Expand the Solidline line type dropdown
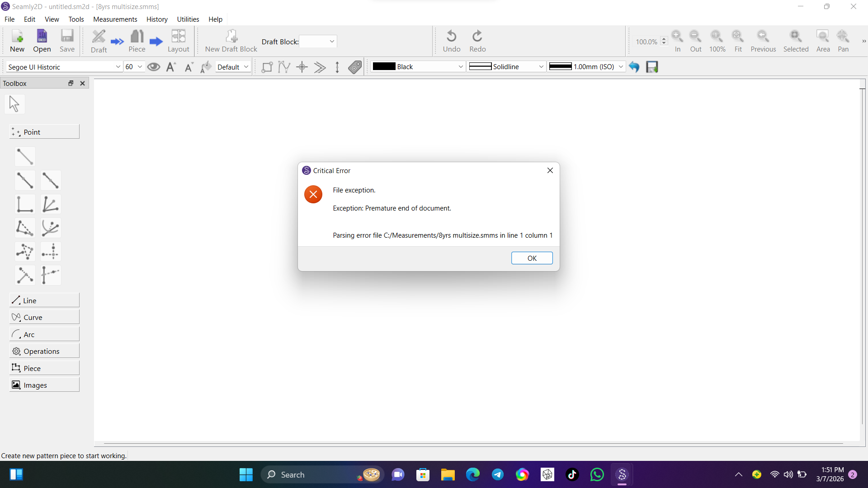This screenshot has width=868, height=488. coord(541,67)
